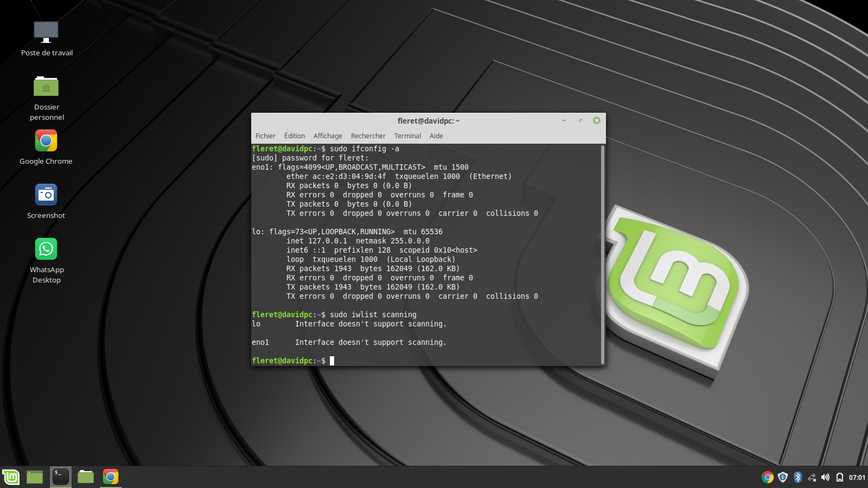This screenshot has width=868, height=488.
Task: Open Poste de travail desktop icon
Action: coord(46,33)
